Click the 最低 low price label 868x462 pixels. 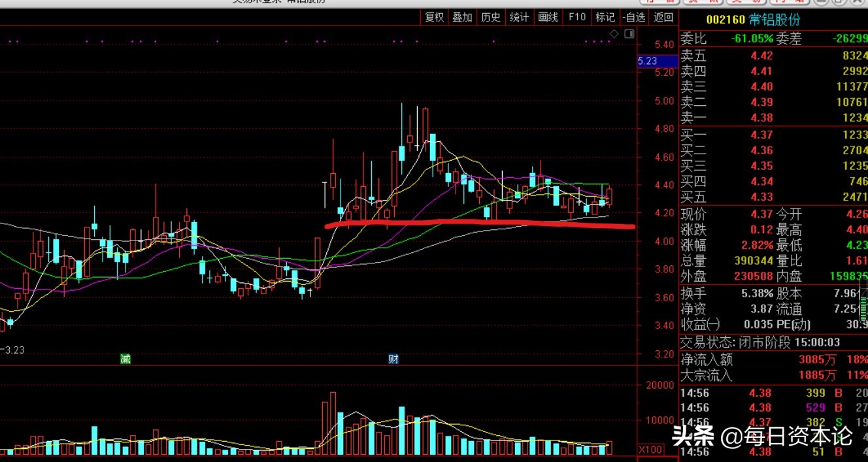click(789, 246)
